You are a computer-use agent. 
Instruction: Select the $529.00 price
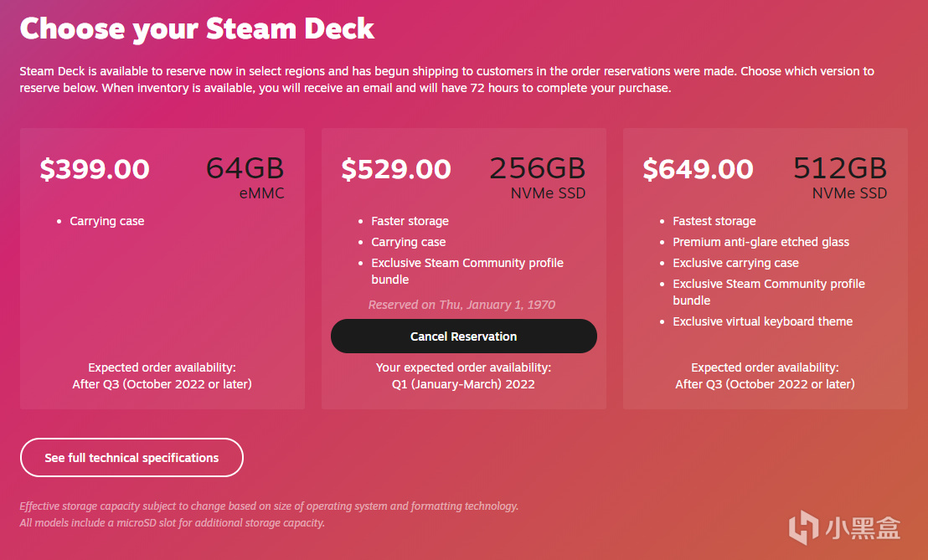tap(396, 169)
